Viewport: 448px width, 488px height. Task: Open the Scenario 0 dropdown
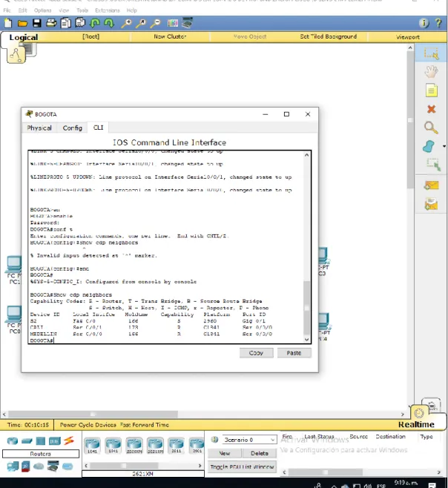tap(250, 440)
